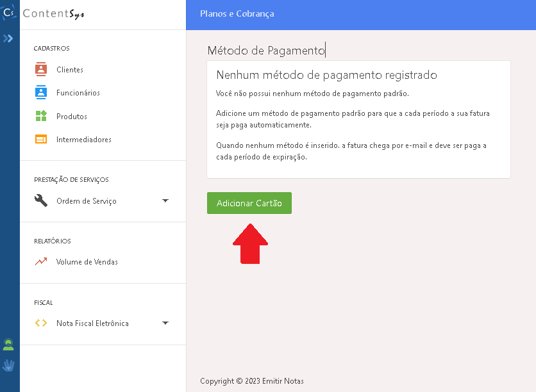Screen dimensions: 536x392
Task: Open the Clientes menu item
Action: [x=70, y=70]
